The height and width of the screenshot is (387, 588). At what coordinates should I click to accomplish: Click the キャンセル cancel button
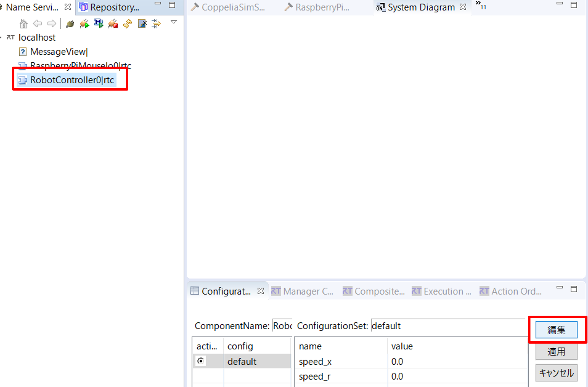pyautogui.click(x=556, y=373)
